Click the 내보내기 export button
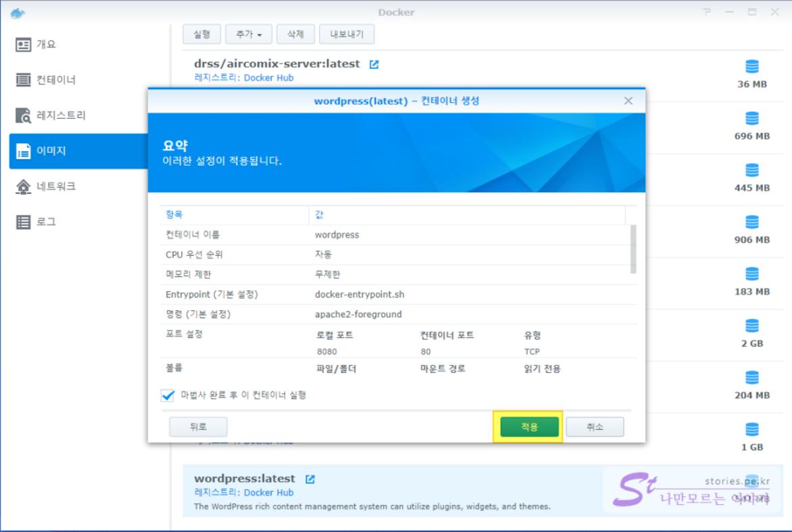This screenshot has width=792, height=532. click(x=346, y=34)
